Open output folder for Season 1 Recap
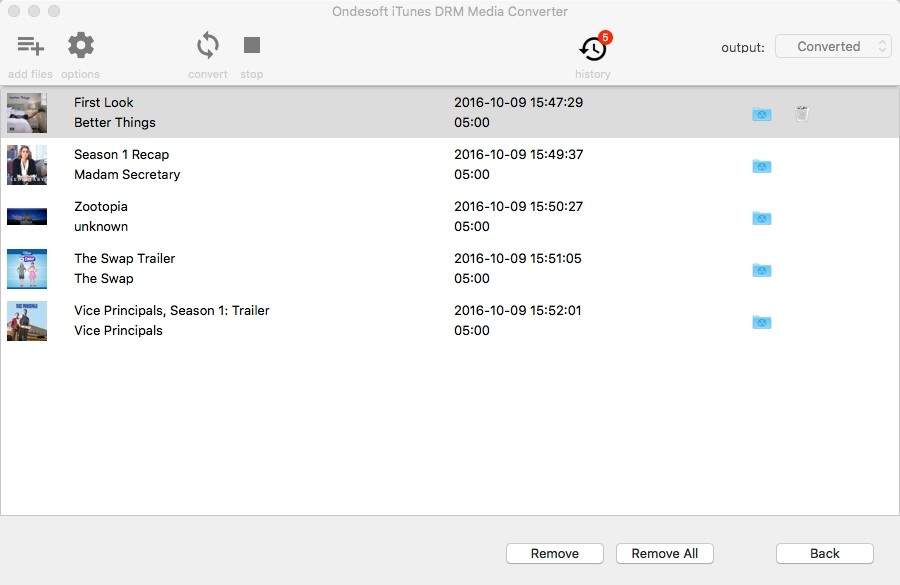The width and height of the screenshot is (900, 585). tap(762, 166)
